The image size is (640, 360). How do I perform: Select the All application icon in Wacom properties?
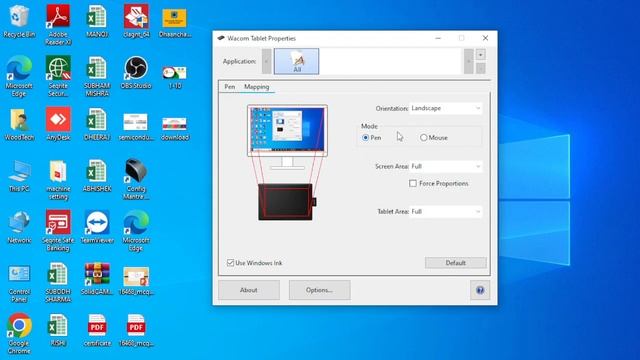pos(296,61)
